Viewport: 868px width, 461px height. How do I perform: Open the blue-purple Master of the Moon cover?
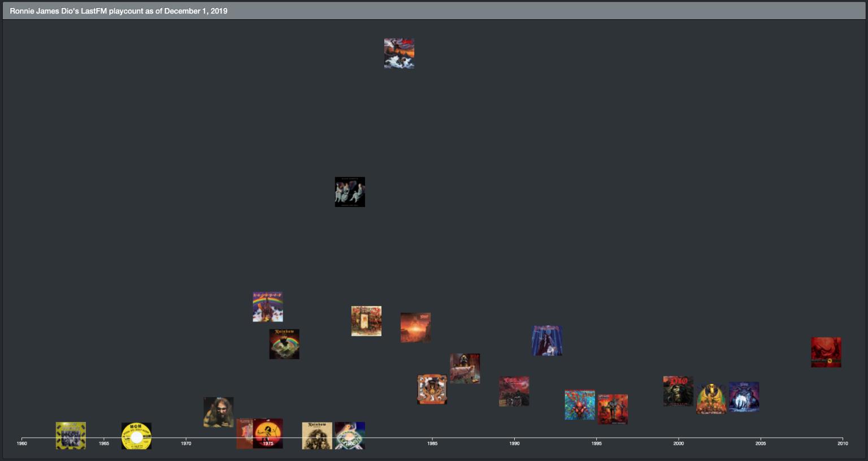click(x=744, y=397)
